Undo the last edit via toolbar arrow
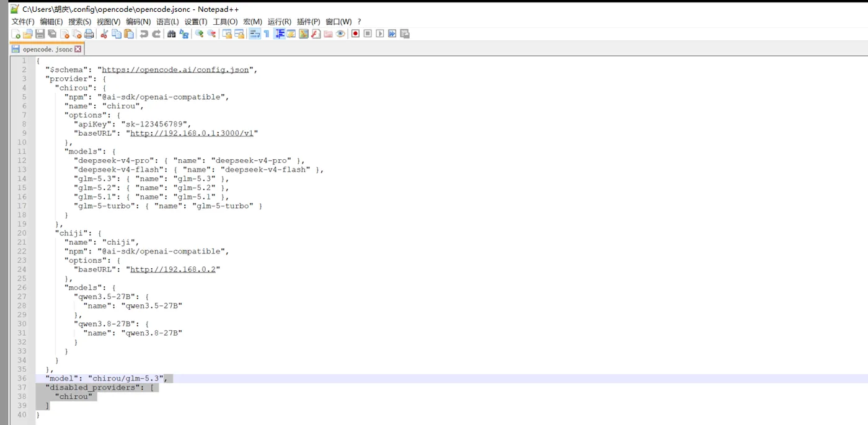Screen dimensions: 868x425 [144, 33]
